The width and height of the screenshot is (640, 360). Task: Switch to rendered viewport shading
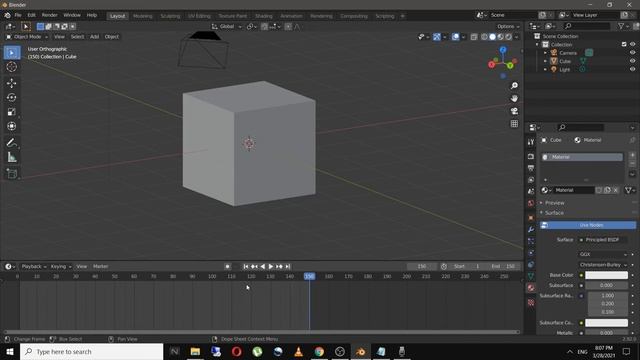(x=509, y=37)
